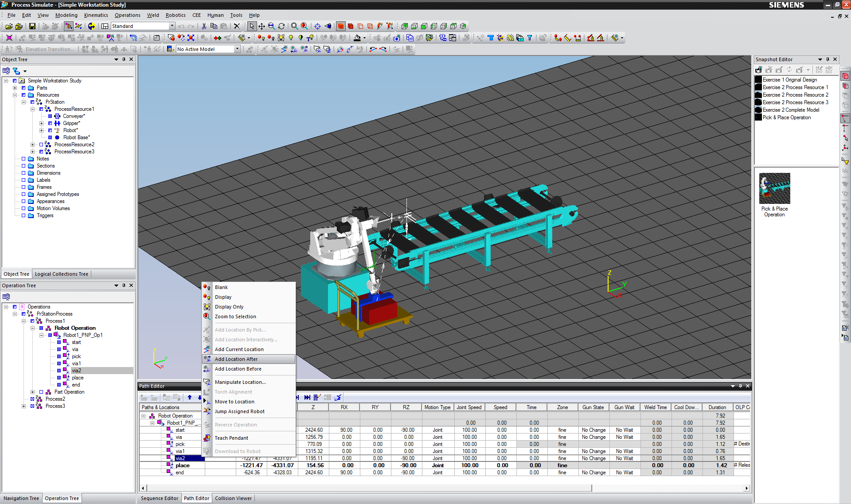Click the blue funnel filter icon

[x=529, y=38]
